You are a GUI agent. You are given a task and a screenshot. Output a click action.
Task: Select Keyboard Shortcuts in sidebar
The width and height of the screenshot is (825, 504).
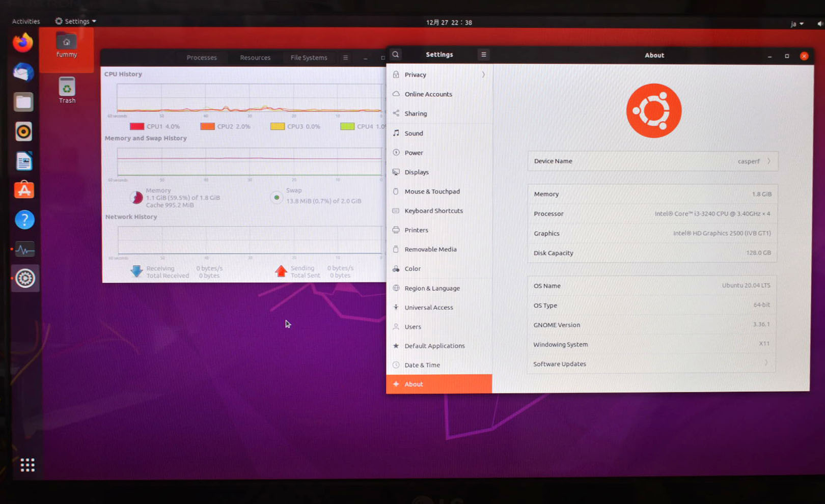click(439, 211)
